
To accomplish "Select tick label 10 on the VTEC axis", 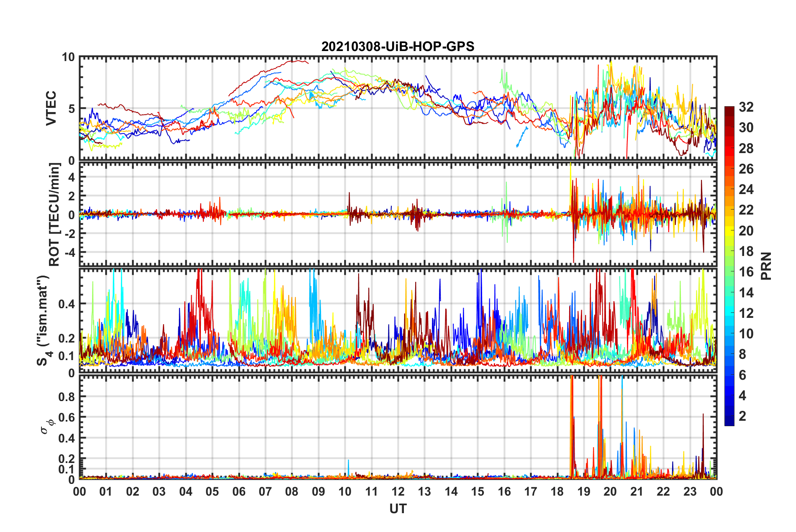I will [x=69, y=57].
